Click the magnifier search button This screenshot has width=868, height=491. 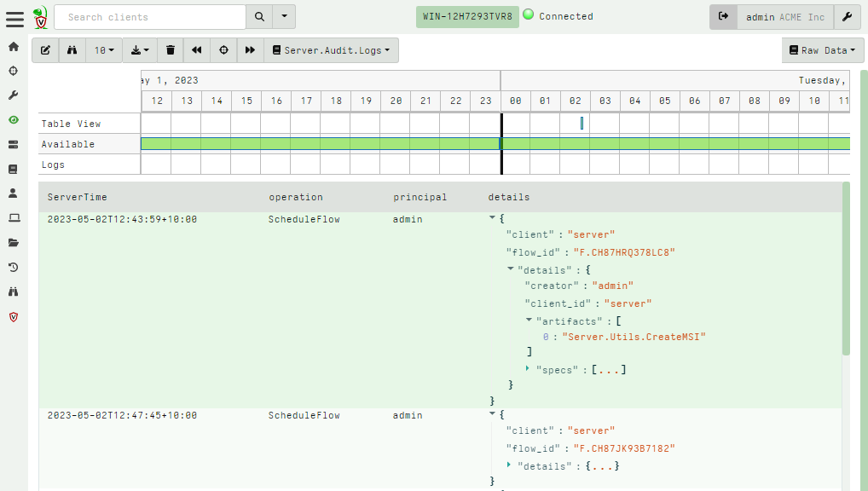click(259, 16)
